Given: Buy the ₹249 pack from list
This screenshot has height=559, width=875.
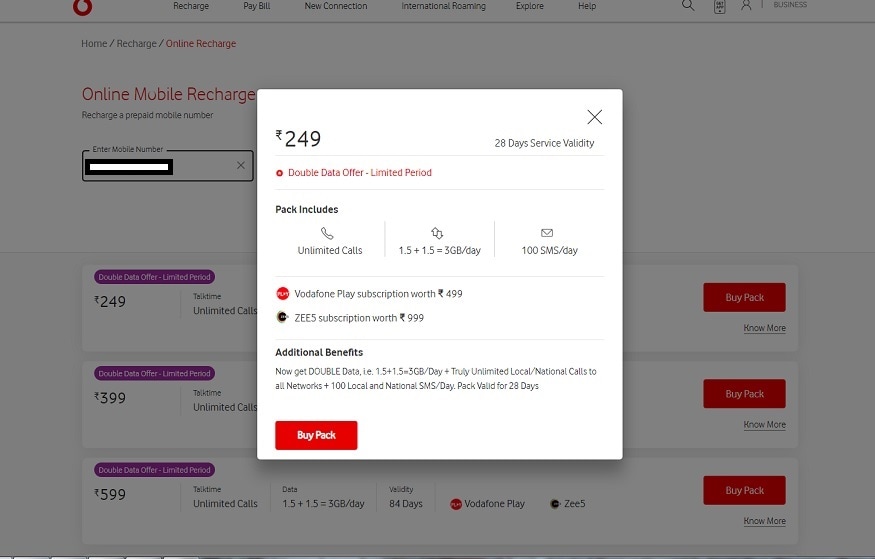Looking at the screenshot, I should tap(744, 297).
